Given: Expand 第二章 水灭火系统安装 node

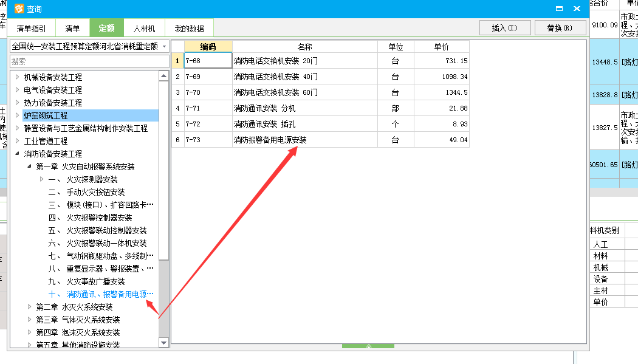Looking at the screenshot, I should click(x=29, y=307).
